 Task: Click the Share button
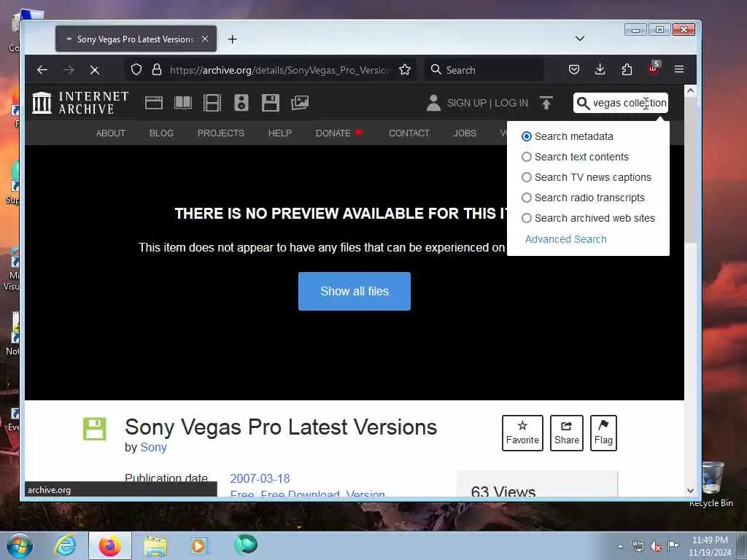pyautogui.click(x=566, y=433)
